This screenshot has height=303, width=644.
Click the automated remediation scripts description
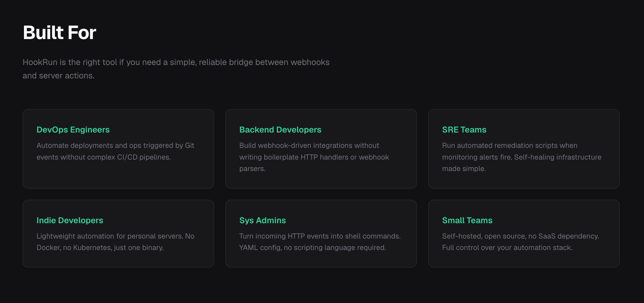pyautogui.click(x=522, y=157)
